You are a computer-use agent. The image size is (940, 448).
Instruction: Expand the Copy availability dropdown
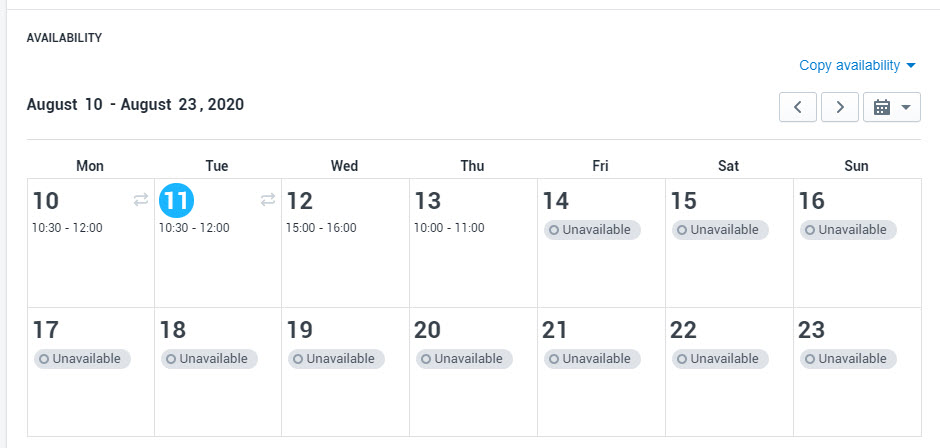pyautogui.click(x=857, y=65)
